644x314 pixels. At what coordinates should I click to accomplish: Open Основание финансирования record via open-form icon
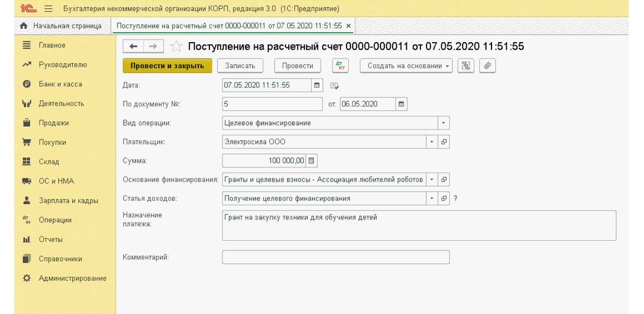point(443,179)
